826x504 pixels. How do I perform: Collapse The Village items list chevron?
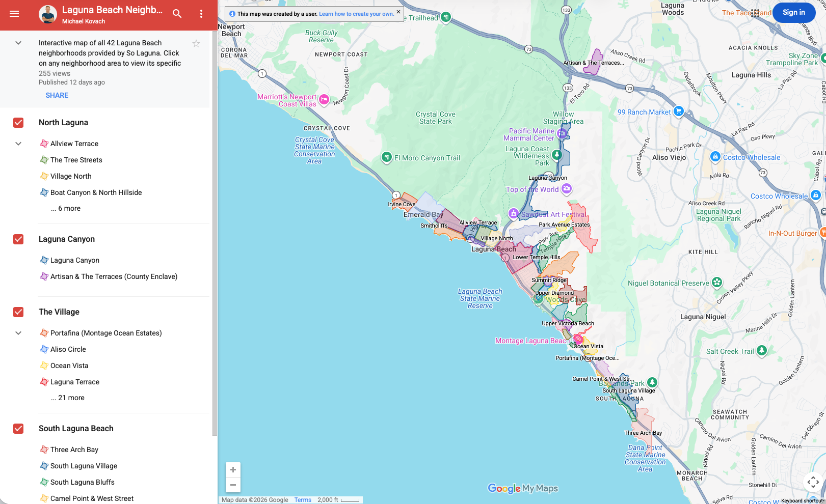18,333
